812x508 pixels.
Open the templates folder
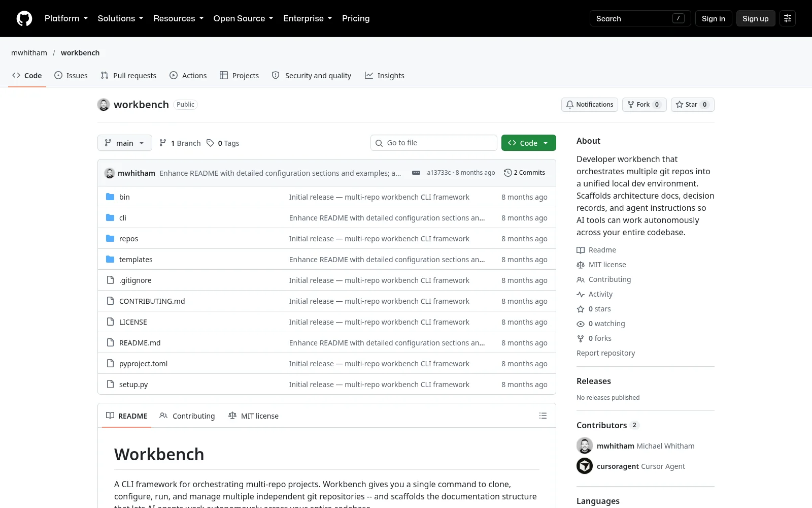pyautogui.click(x=136, y=260)
